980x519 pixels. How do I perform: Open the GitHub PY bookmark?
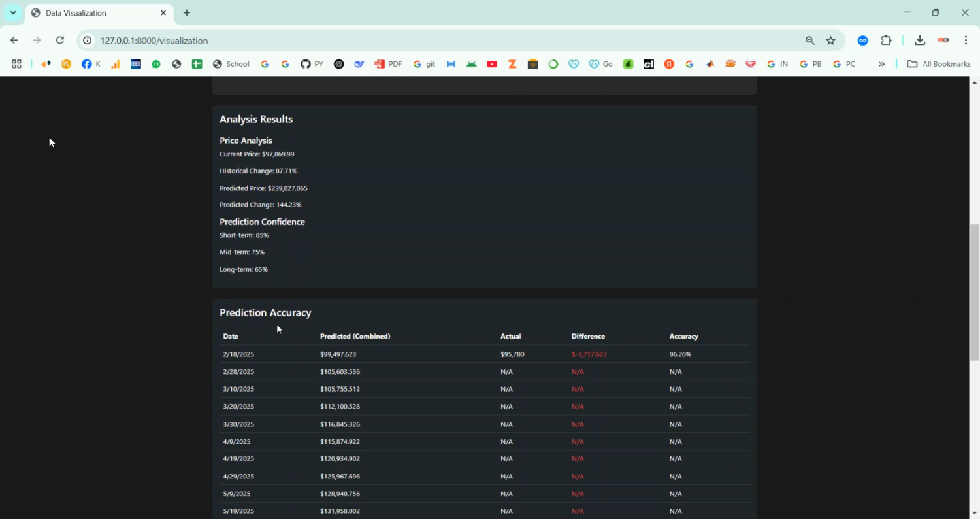pos(312,64)
